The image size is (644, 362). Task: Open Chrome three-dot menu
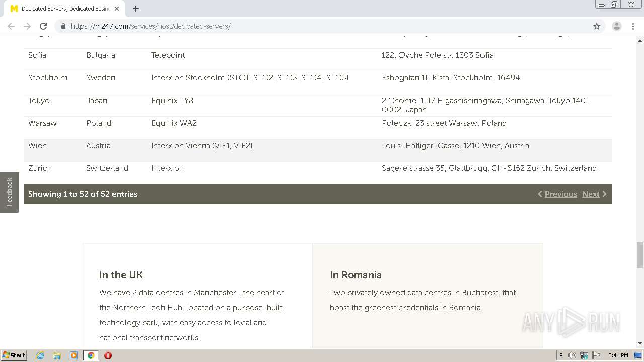point(633,26)
